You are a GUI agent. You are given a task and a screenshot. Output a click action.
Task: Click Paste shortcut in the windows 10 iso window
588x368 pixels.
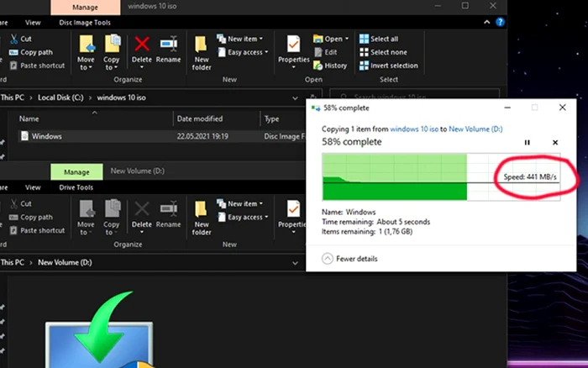pos(37,66)
